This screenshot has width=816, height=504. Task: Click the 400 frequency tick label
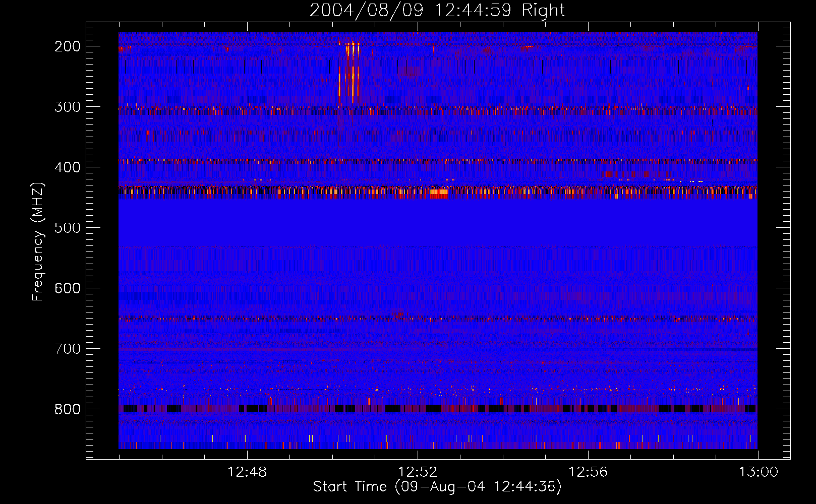pyautogui.click(x=68, y=167)
